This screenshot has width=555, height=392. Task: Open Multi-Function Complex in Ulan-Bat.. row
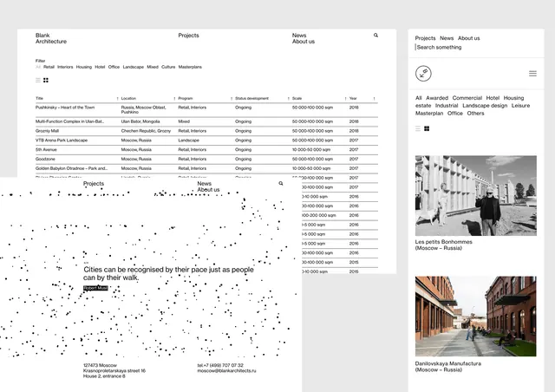click(206, 121)
